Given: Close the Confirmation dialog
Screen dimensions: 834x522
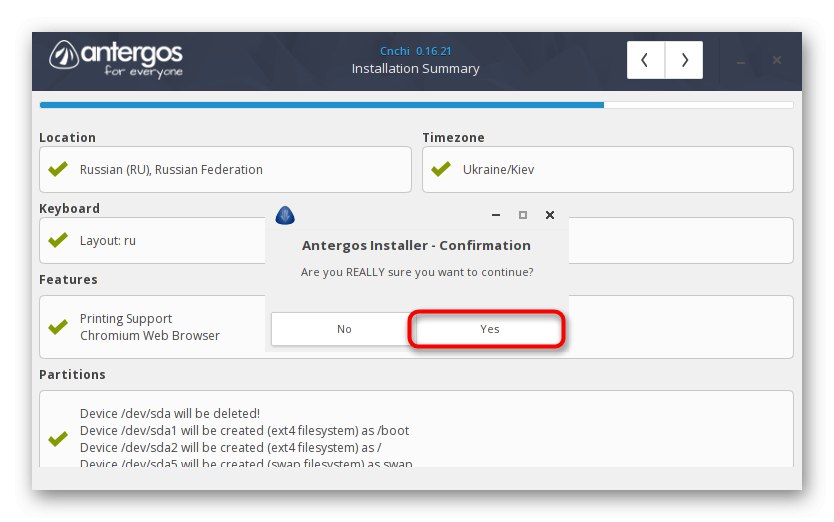Looking at the screenshot, I should [x=550, y=215].
